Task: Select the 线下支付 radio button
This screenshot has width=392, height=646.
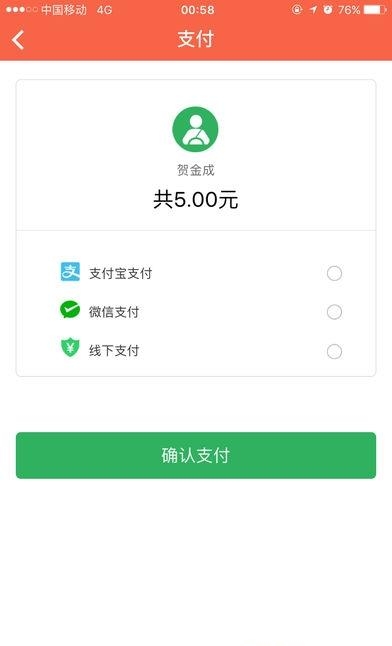Action: [334, 351]
